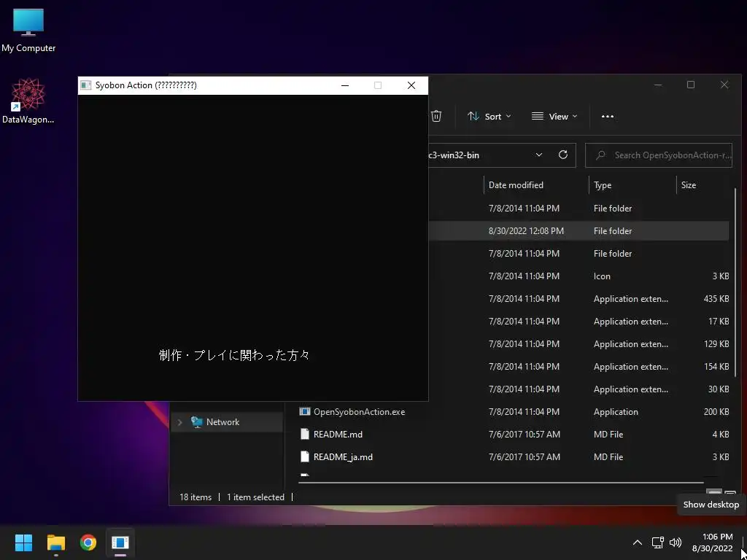This screenshot has height=560, width=747.
Task: Click the 30 KB application extension row
Action: click(x=578, y=389)
